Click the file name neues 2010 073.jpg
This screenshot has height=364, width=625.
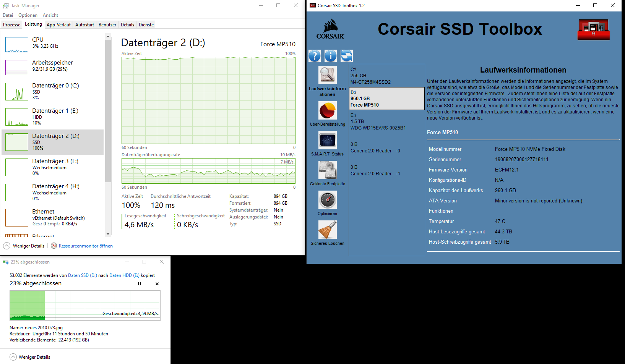click(x=44, y=328)
